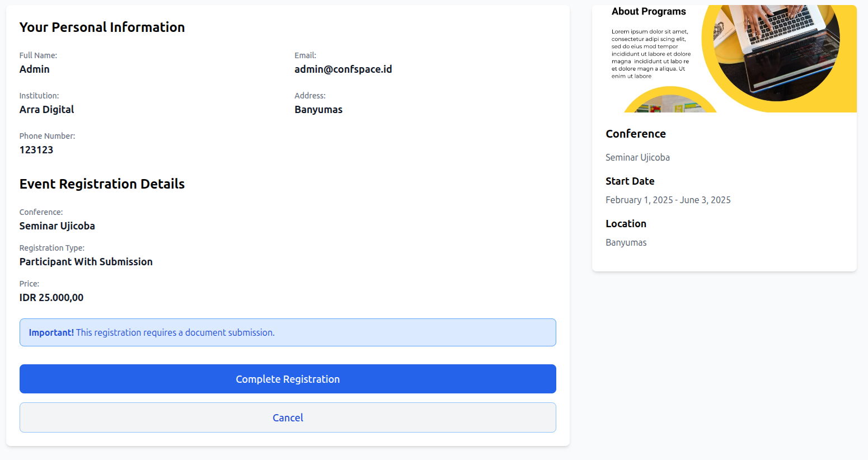Click the Participant With Submission registration type
The width and height of the screenshot is (868, 460).
86,261
